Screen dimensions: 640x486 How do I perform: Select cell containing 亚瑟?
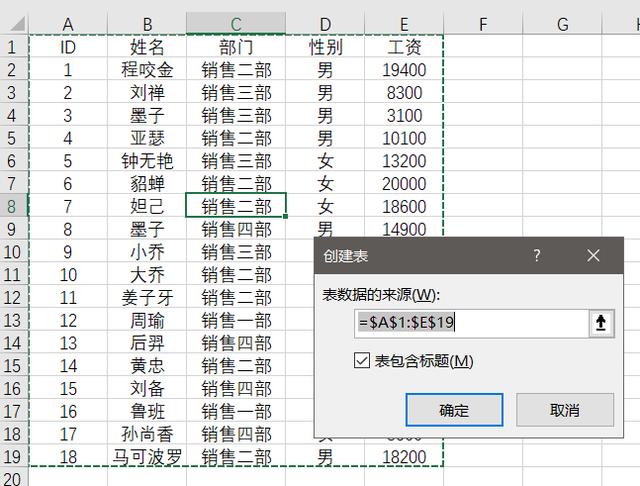point(147,138)
